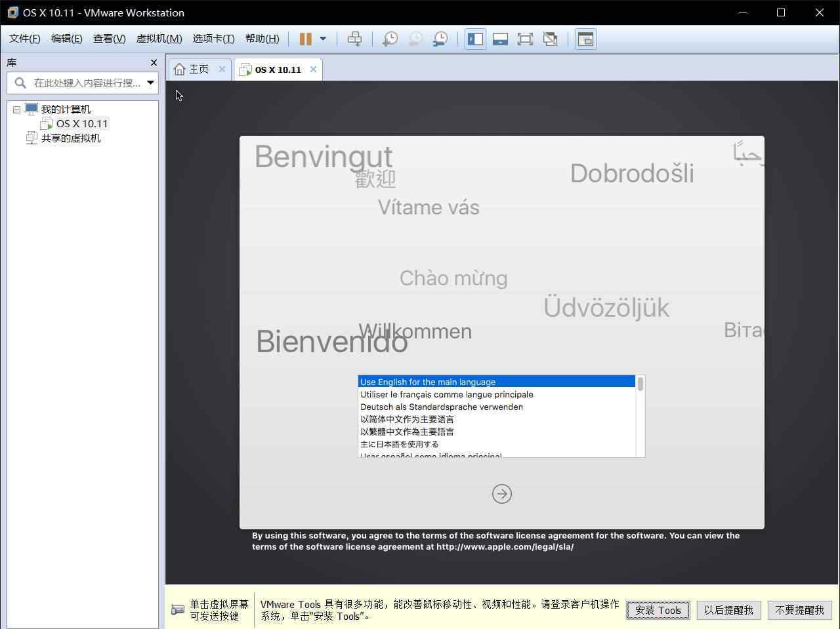
Task: Enter full screen mode icon
Action: pyautogui.click(x=525, y=39)
